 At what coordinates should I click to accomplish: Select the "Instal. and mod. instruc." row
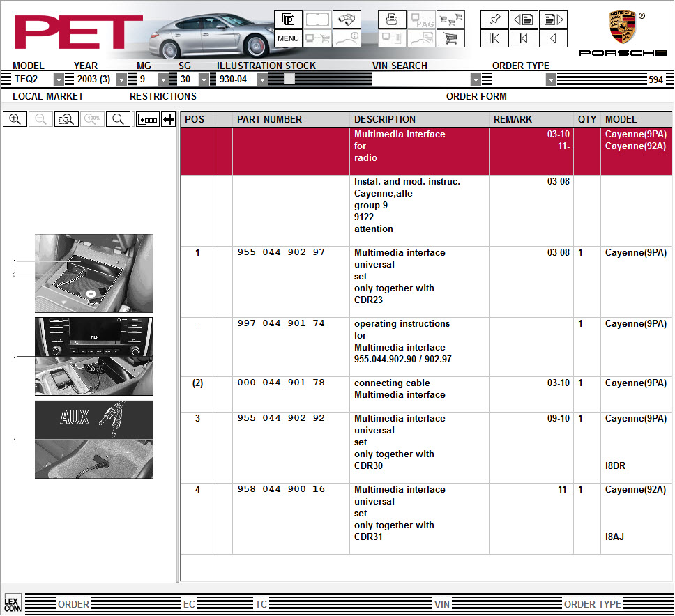(x=426, y=210)
